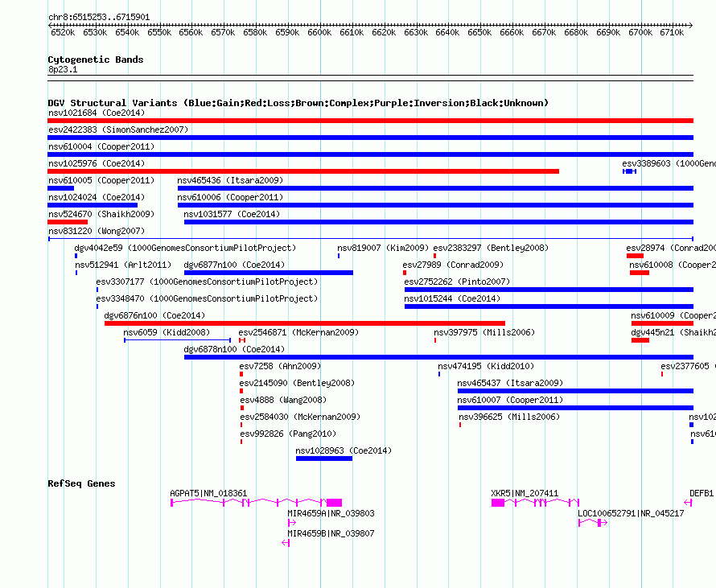The image size is (716, 588).
Task: Click the XKR5|NM_207411 gene label
Action: (x=525, y=494)
